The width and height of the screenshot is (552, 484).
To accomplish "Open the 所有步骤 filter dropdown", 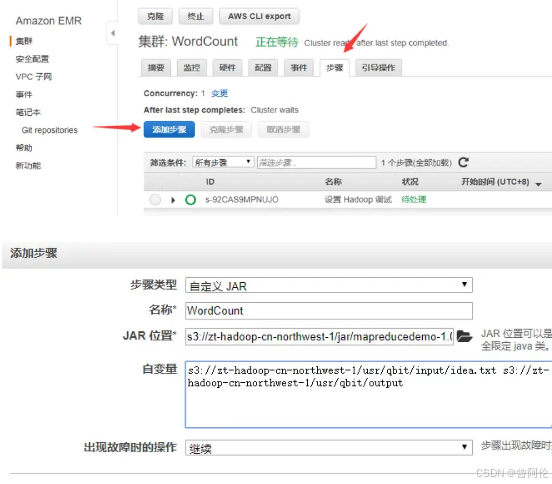I will [x=223, y=162].
